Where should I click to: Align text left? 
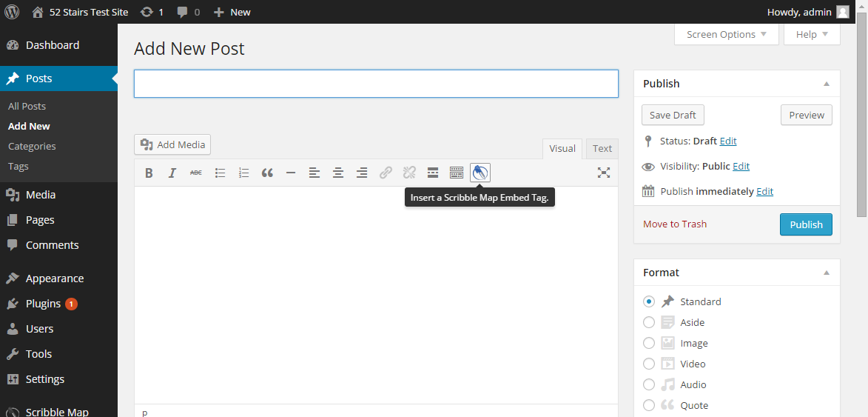click(x=314, y=173)
